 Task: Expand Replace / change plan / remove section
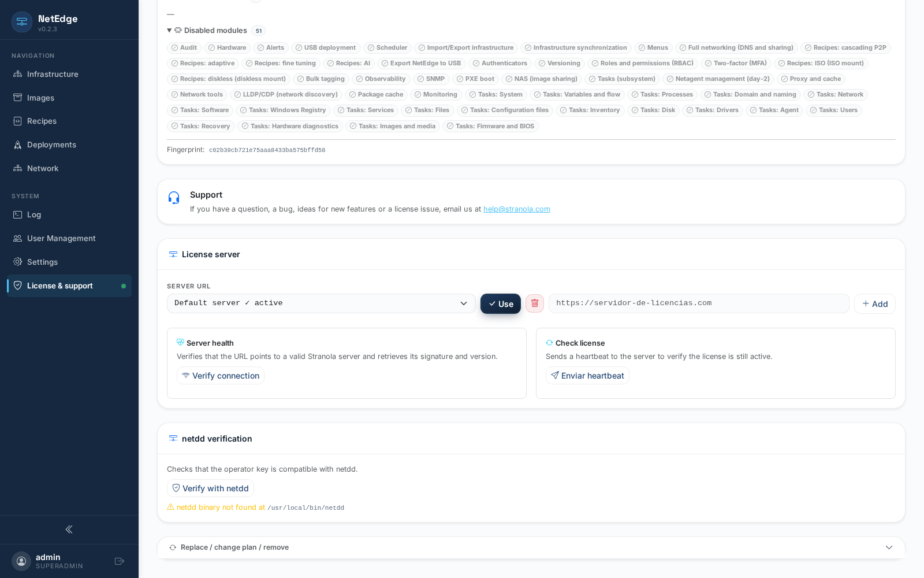pos(531,547)
